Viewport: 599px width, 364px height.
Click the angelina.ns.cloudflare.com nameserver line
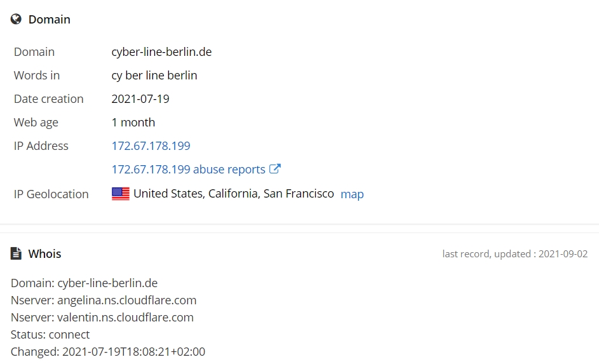104,300
